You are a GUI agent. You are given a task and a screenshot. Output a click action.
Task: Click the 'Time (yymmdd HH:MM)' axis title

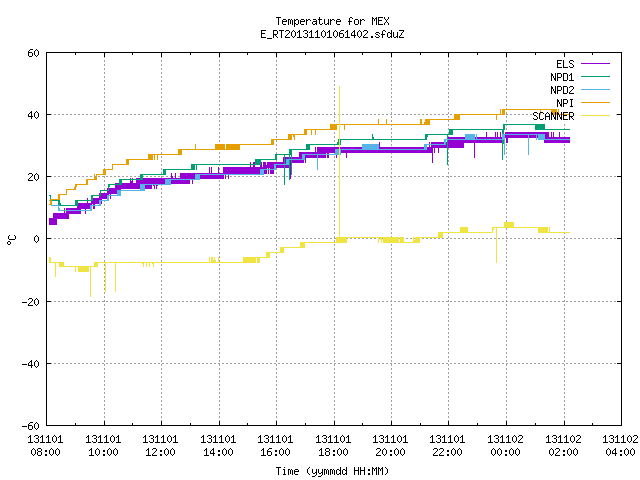pos(332,471)
